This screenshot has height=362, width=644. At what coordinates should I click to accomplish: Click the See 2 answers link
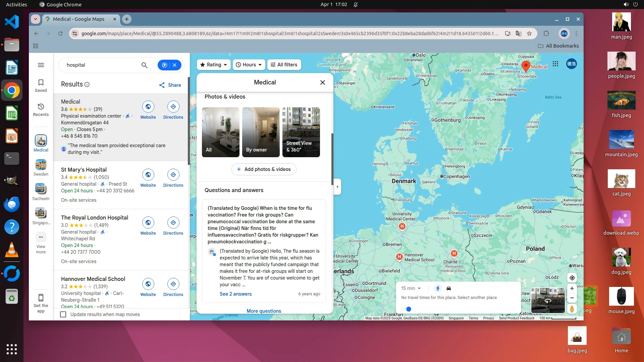tap(235, 294)
